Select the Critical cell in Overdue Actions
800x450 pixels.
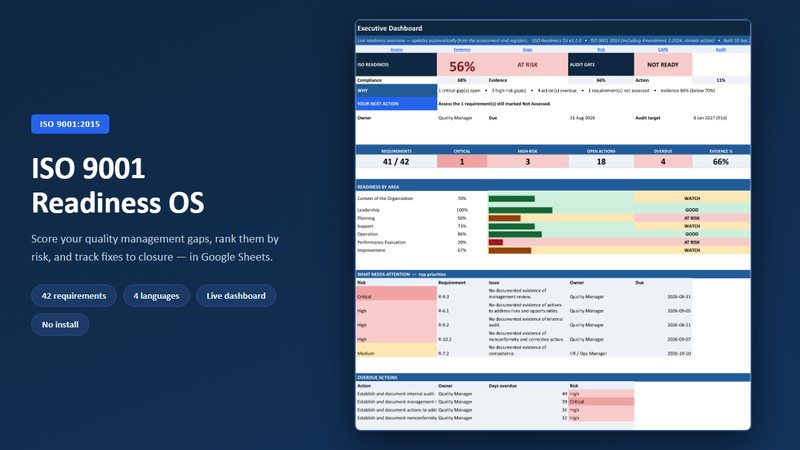601,402
